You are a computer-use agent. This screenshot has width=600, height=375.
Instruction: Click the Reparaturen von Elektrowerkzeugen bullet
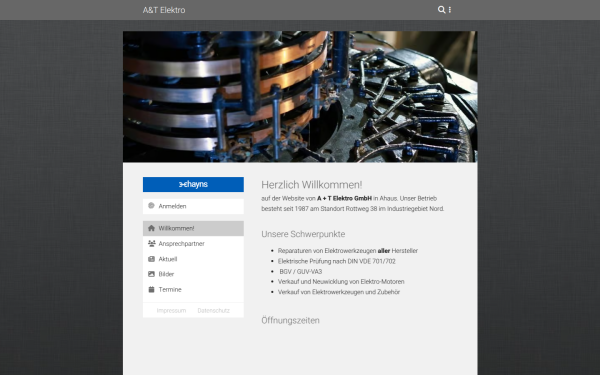point(347,251)
